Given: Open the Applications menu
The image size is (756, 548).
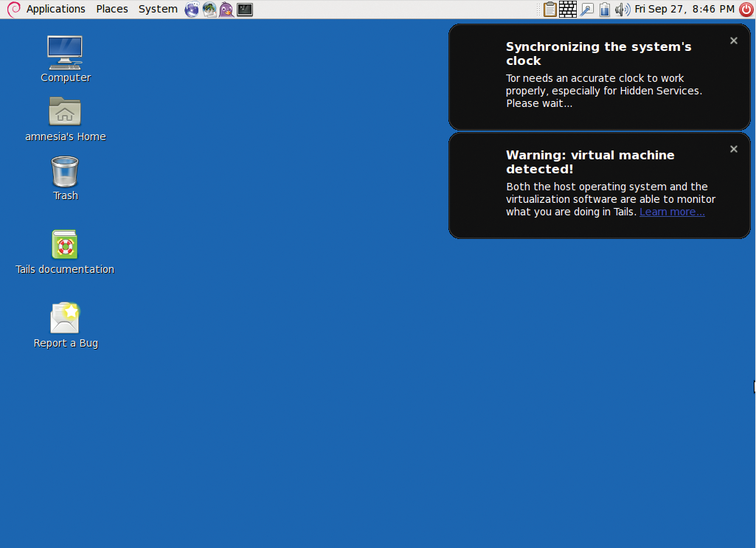Looking at the screenshot, I should tap(55, 9).
